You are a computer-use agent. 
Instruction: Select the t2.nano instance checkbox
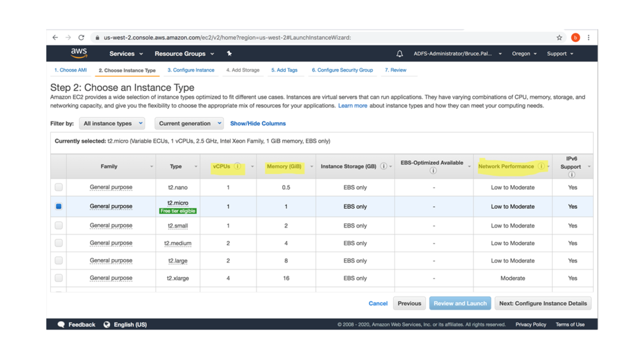tap(59, 187)
